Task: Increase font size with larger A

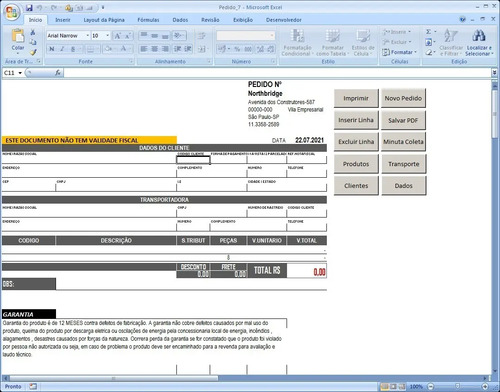Action: [x=117, y=36]
